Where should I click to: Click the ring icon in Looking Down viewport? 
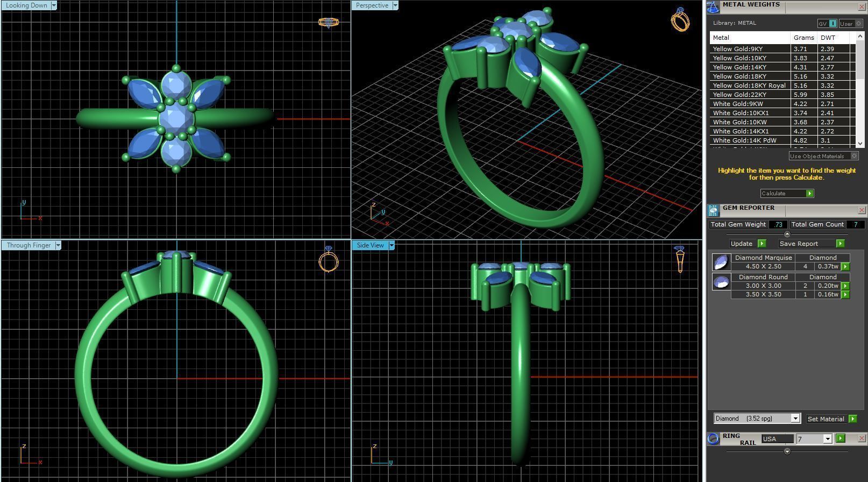[x=328, y=22]
